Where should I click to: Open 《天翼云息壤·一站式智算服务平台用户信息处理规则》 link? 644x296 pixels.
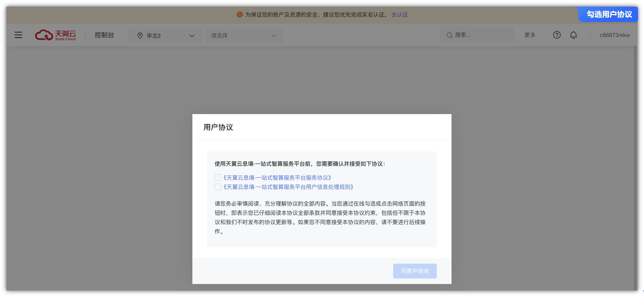(288, 187)
